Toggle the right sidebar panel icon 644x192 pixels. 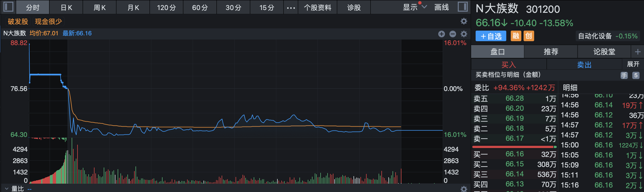(x=463, y=7)
